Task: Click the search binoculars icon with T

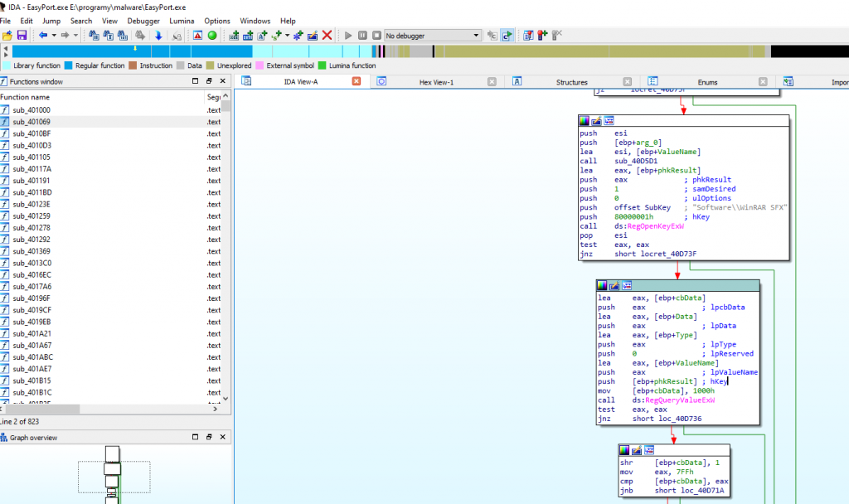Action: [109, 36]
